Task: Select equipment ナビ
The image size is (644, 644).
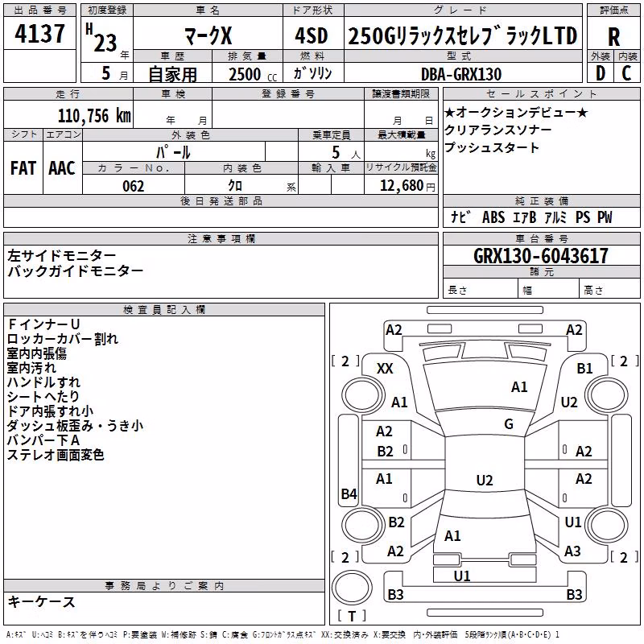Action: coord(461,217)
